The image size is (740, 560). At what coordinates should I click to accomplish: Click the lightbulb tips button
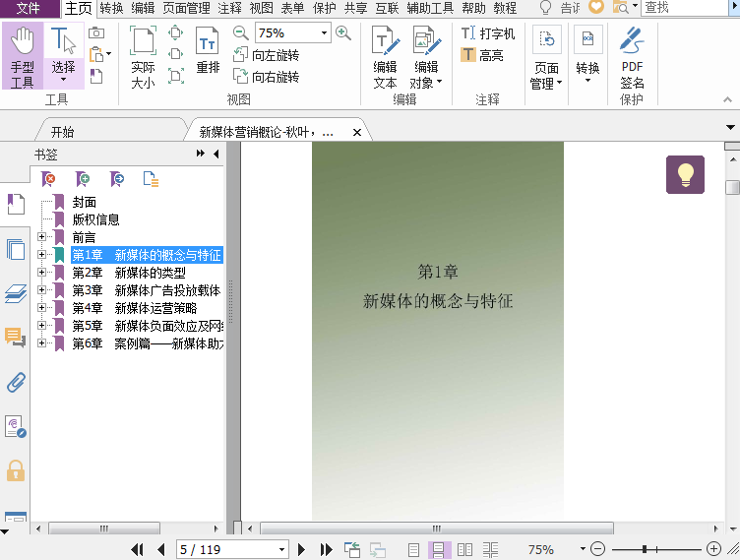click(685, 174)
